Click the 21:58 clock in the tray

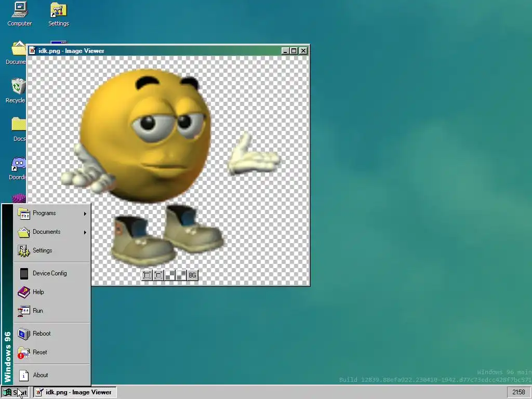[518, 392]
